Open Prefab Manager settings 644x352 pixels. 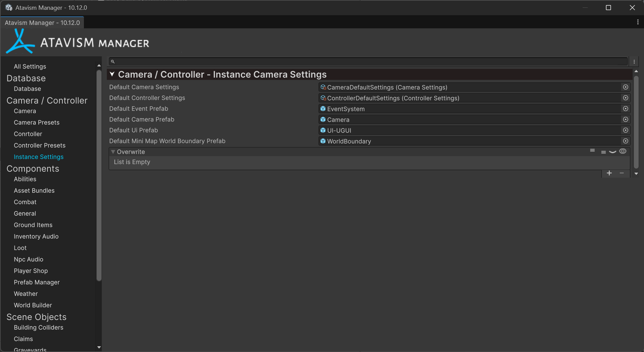click(37, 282)
